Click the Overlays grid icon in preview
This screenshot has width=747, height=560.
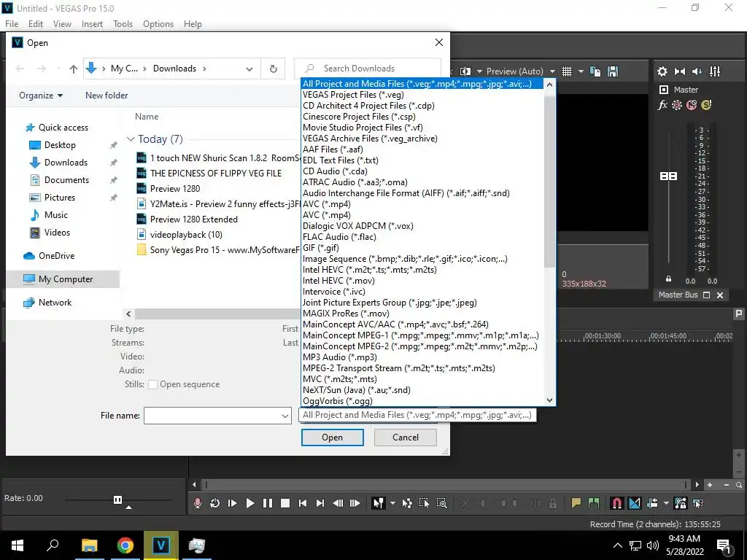(x=566, y=71)
